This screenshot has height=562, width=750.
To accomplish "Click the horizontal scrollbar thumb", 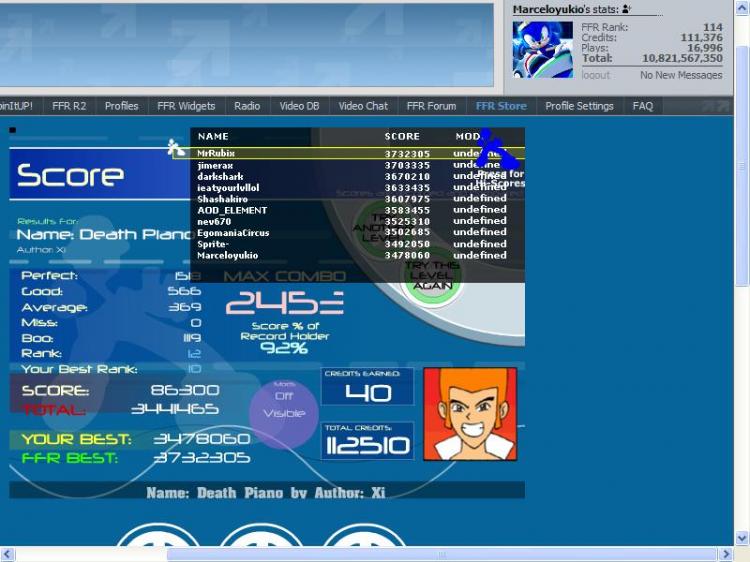I will pyautogui.click(x=441, y=554).
